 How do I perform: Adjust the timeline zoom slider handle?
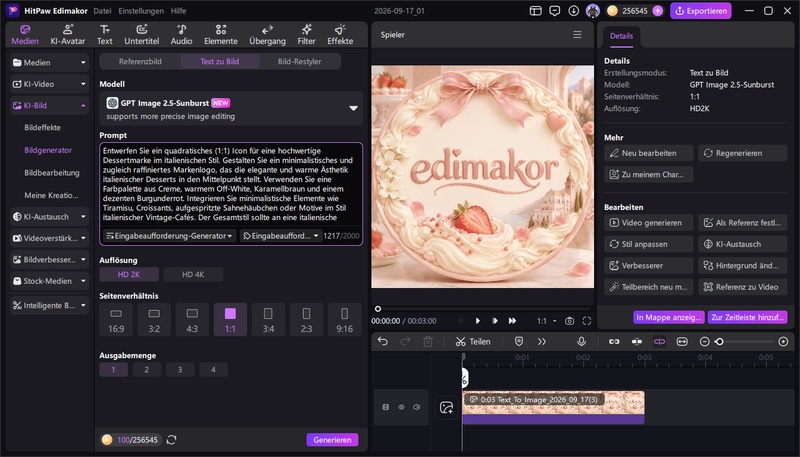coord(719,342)
